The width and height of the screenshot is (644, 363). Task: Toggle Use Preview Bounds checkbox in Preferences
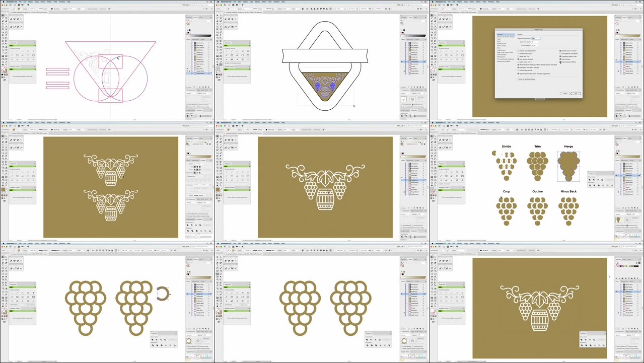pyautogui.click(x=518, y=70)
